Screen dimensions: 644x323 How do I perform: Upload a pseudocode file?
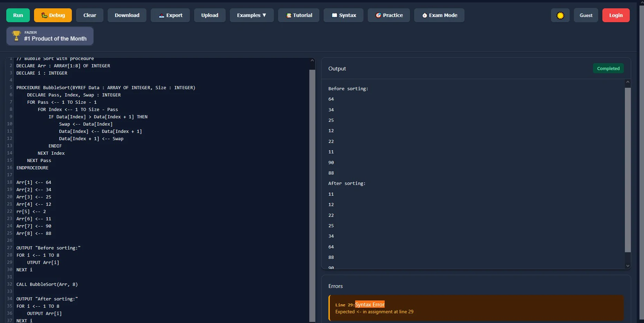(x=210, y=15)
